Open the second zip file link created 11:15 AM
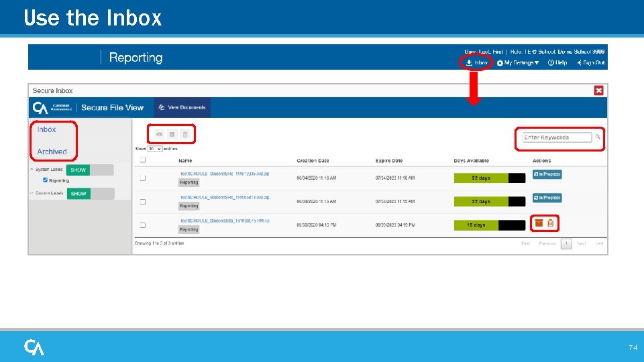Image resolution: width=644 pixels, height=362 pixels. click(225, 197)
